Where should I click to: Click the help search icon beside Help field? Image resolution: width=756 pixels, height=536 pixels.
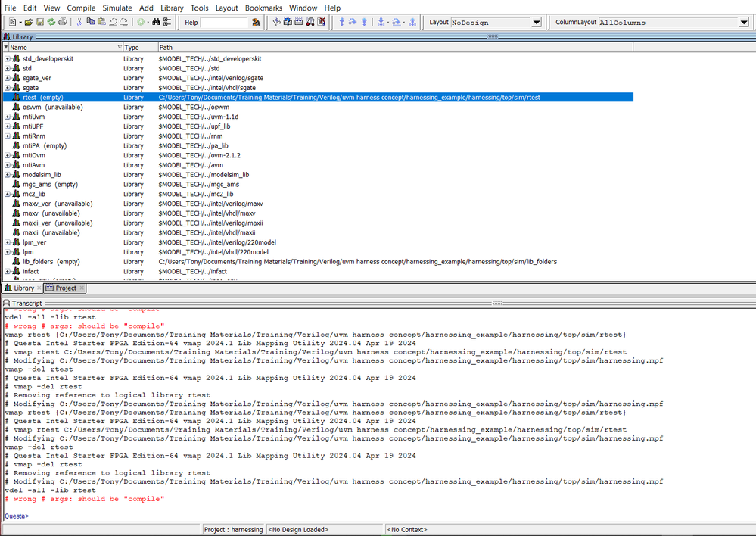pos(257,23)
